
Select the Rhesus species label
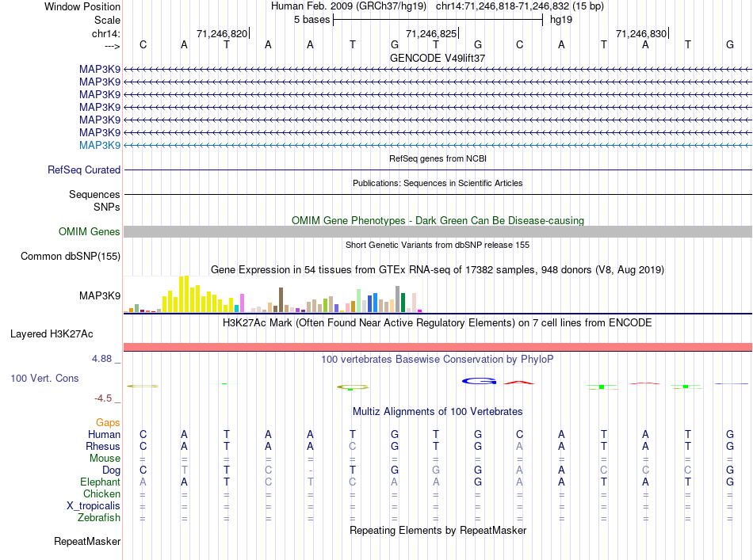103,446
